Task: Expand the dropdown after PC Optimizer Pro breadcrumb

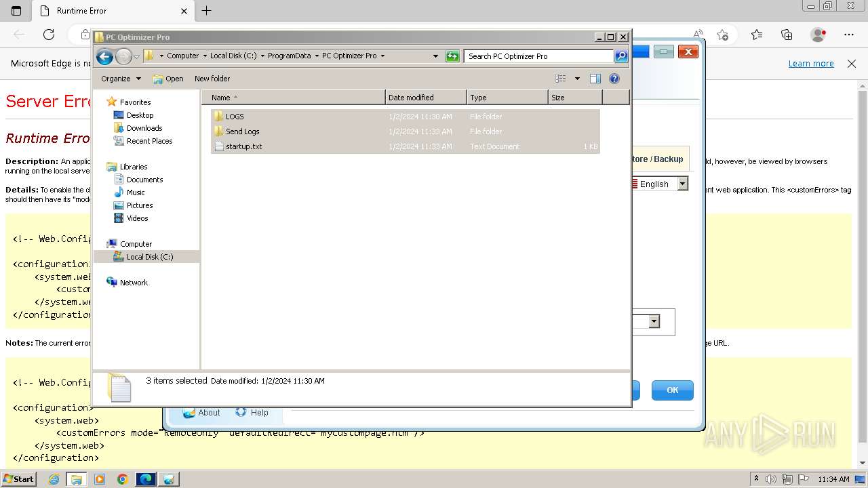Action: point(382,56)
